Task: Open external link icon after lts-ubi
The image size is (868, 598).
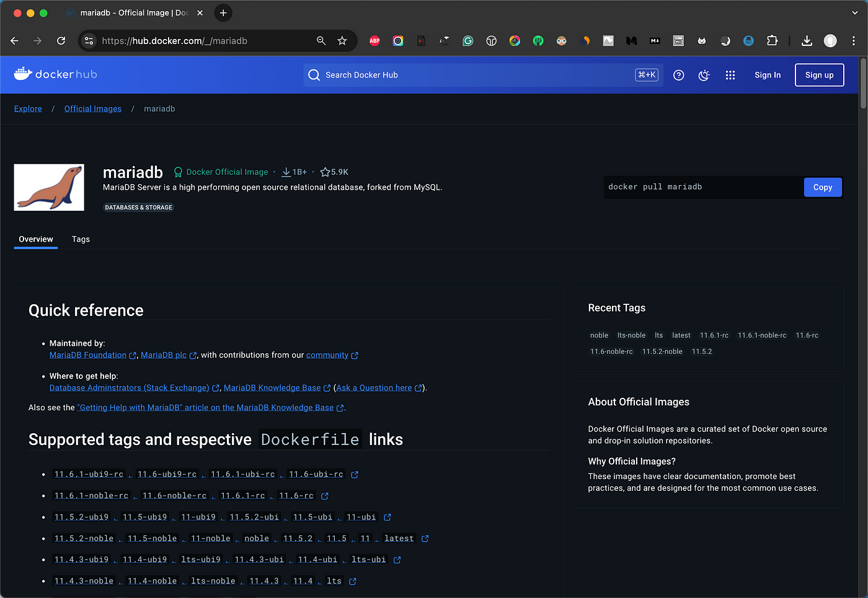Action: (397, 560)
